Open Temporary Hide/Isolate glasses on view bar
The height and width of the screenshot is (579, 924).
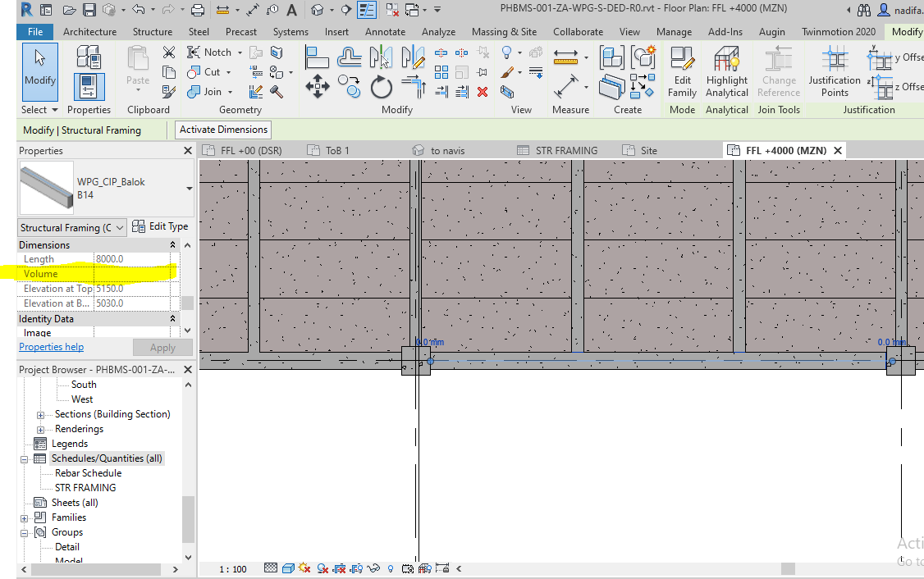pos(373,568)
